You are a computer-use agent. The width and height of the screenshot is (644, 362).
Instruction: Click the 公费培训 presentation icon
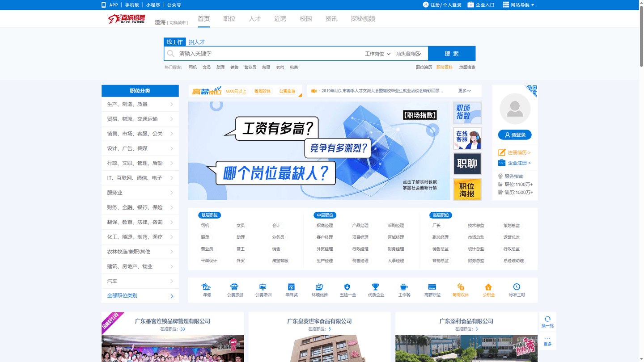click(x=263, y=287)
